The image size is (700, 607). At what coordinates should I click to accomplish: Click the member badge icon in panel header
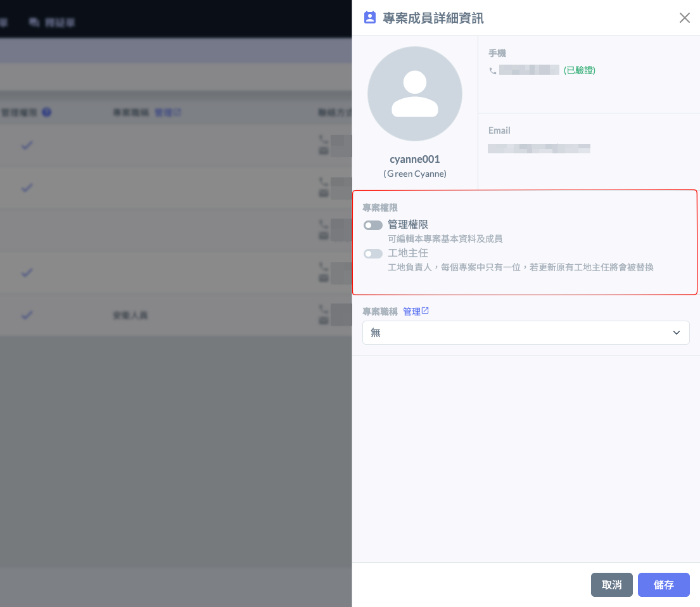click(x=369, y=18)
